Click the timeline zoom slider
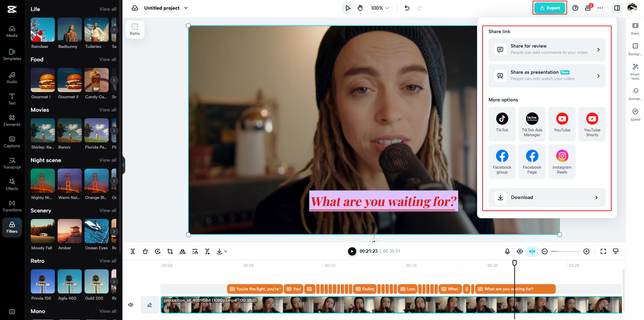The width and height of the screenshot is (644, 320). click(566, 252)
